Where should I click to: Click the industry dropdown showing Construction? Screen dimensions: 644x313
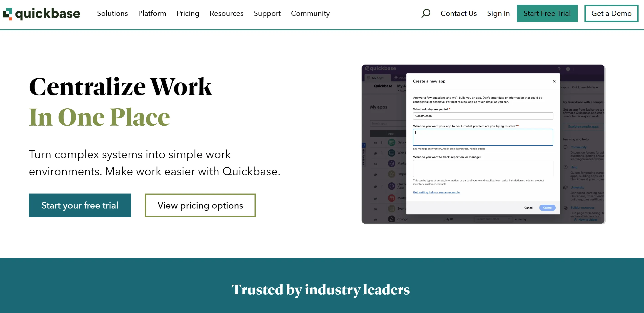pyautogui.click(x=483, y=116)
